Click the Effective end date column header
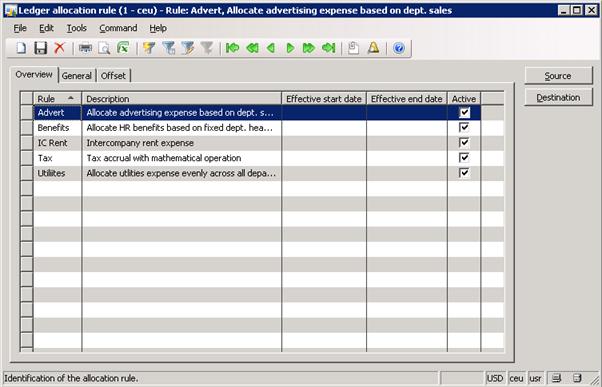Image resolution: width=602 pixels, height=387 pixels. click(407, 99)
